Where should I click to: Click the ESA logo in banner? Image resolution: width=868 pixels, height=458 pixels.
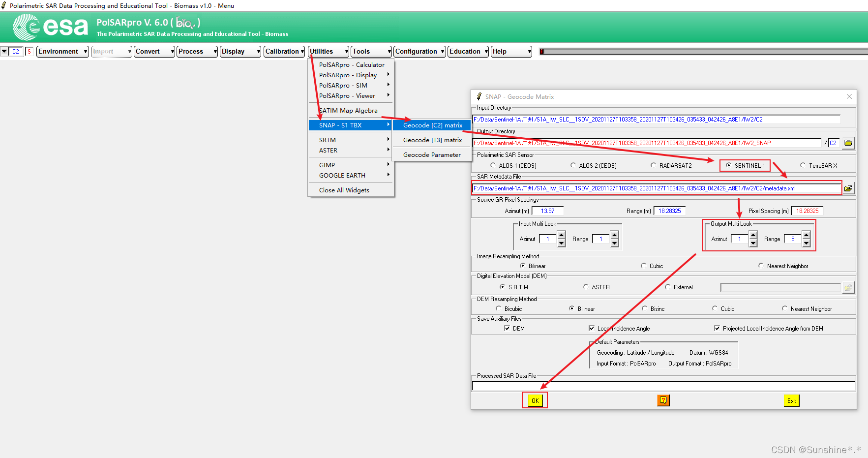(51, 27)
